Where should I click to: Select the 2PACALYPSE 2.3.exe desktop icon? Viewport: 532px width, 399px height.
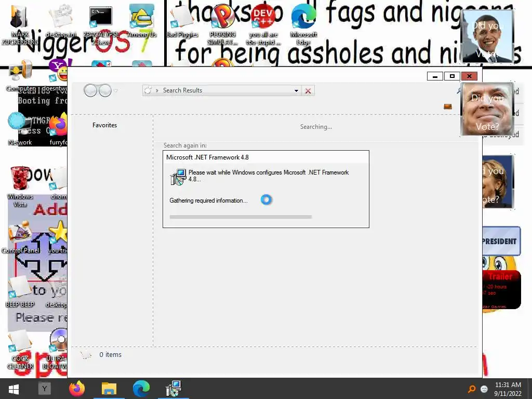(x=101, y=25)
